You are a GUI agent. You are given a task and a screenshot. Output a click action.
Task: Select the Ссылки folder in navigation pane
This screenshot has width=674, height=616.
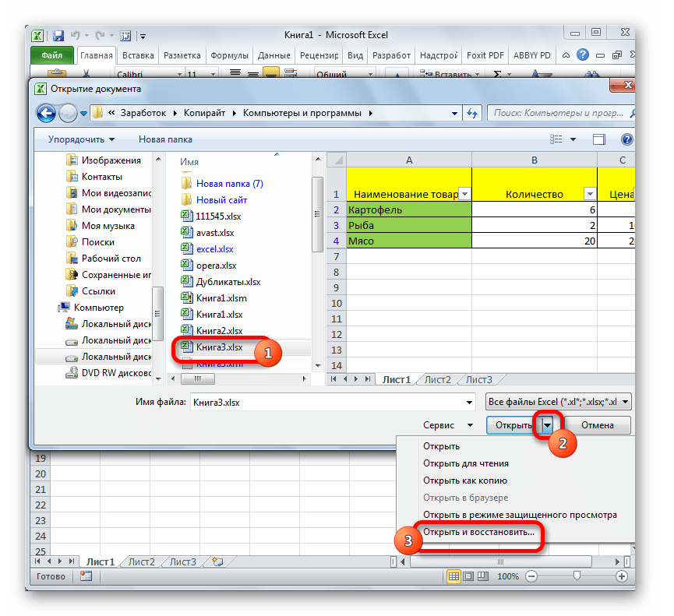click(91, 291)
